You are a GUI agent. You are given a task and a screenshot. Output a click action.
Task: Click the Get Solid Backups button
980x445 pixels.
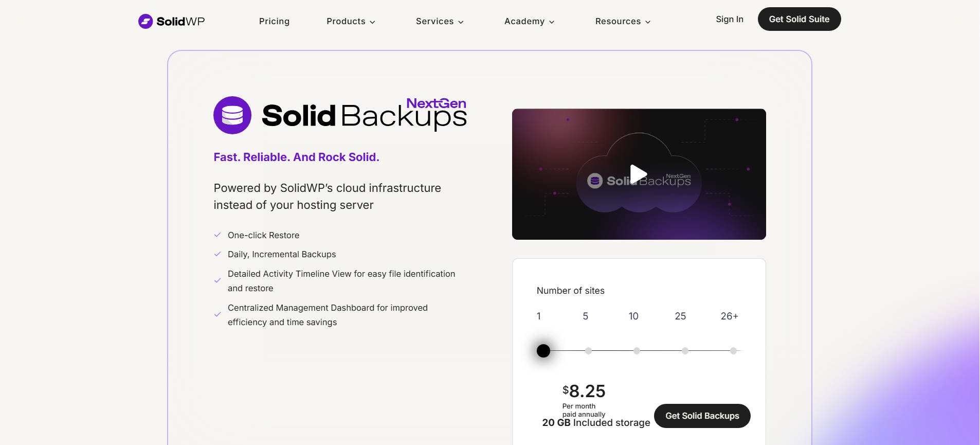click(701, 416)
